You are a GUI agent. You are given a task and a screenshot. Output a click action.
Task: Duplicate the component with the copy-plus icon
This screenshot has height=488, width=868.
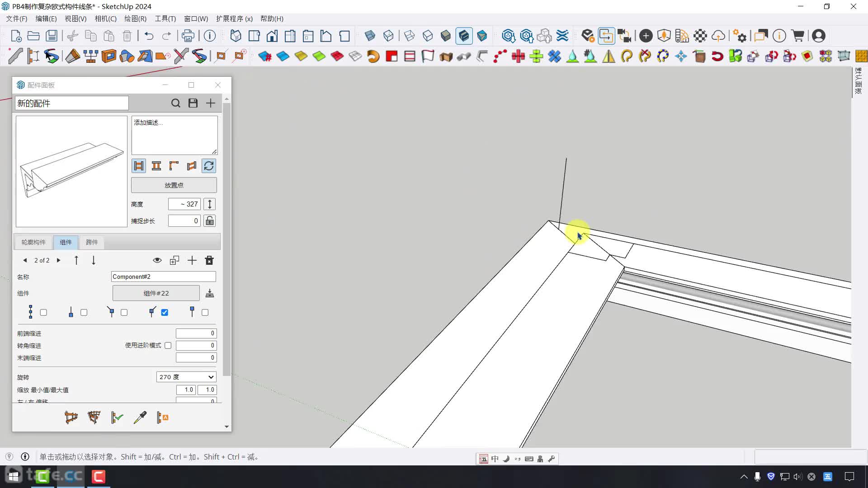175,260
